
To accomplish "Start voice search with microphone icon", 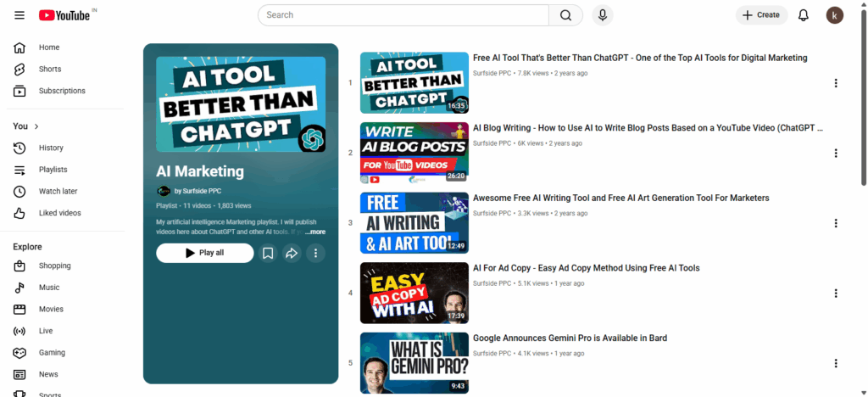I will point(603,15).
